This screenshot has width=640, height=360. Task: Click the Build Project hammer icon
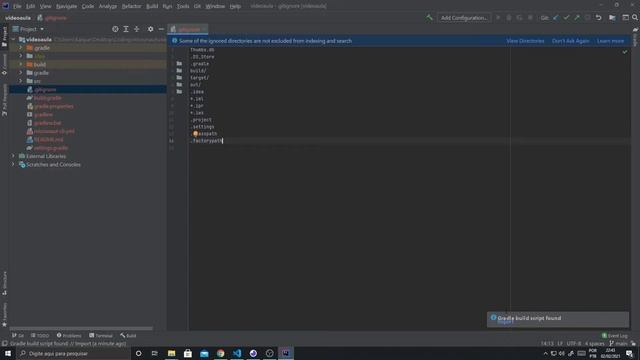429,18
